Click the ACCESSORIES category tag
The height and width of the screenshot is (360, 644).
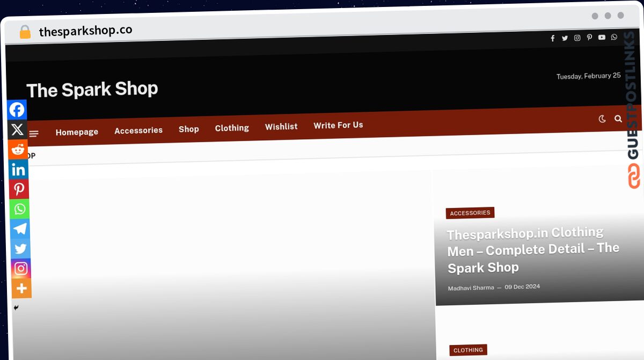[470, 213]
